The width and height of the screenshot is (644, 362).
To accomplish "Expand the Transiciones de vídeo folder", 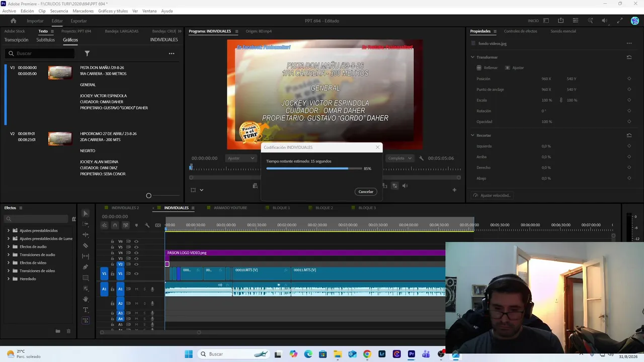I will tap(9, 271).
